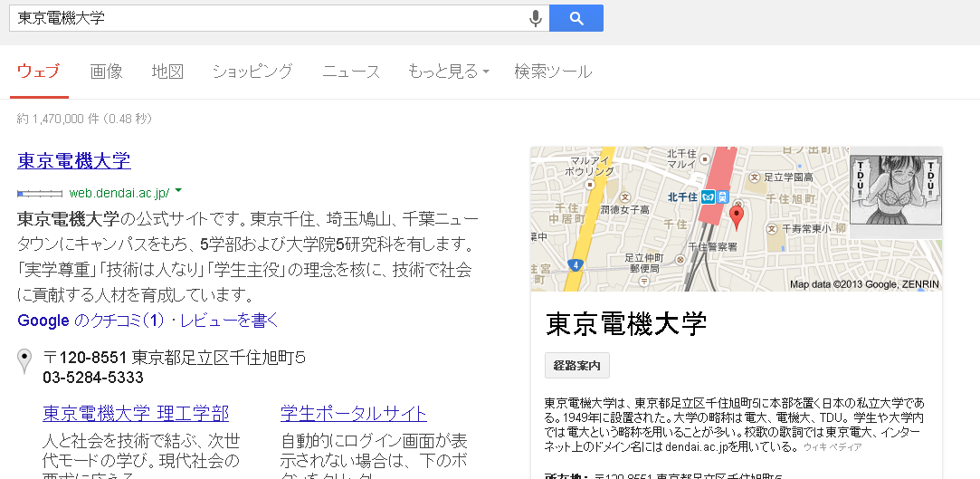
Task: Click the address 〒120-8551 東京都足立区千住旭町5
Action: tap(174, 358)
